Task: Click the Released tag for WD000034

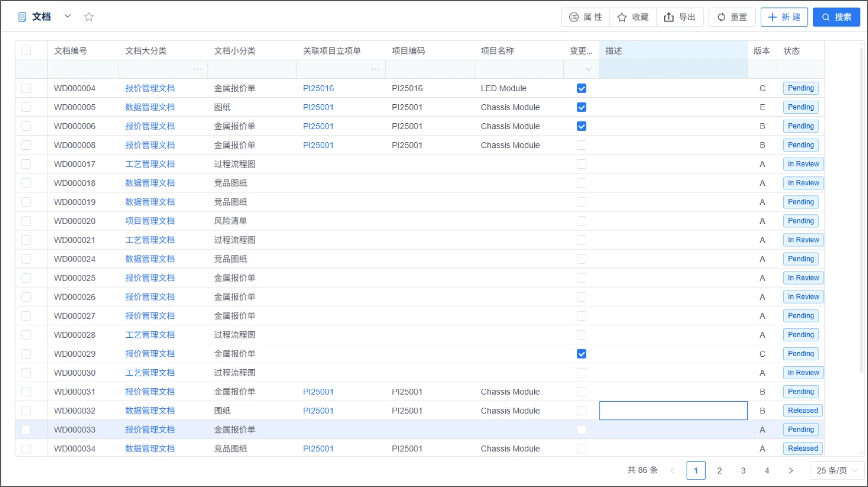Action: click(803, 449)
